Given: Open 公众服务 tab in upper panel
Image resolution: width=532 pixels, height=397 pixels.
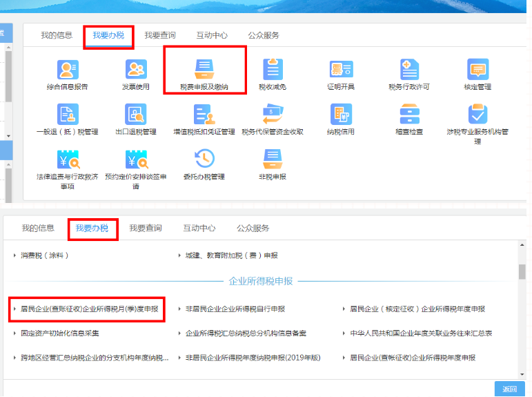Looking at the screenshot, I should point(264,35).
